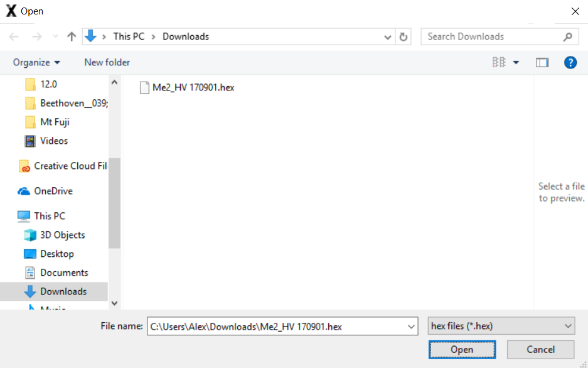Viewport: 588px width, 368px height.
Task: Select Downloads in the navigation tree
Action: coord(63,291)
